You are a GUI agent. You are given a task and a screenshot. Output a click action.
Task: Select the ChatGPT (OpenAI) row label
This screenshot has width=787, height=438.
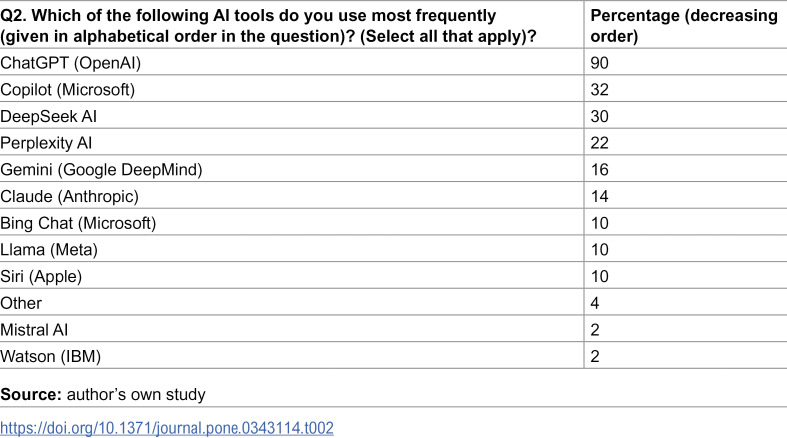[x=71, y=63]
